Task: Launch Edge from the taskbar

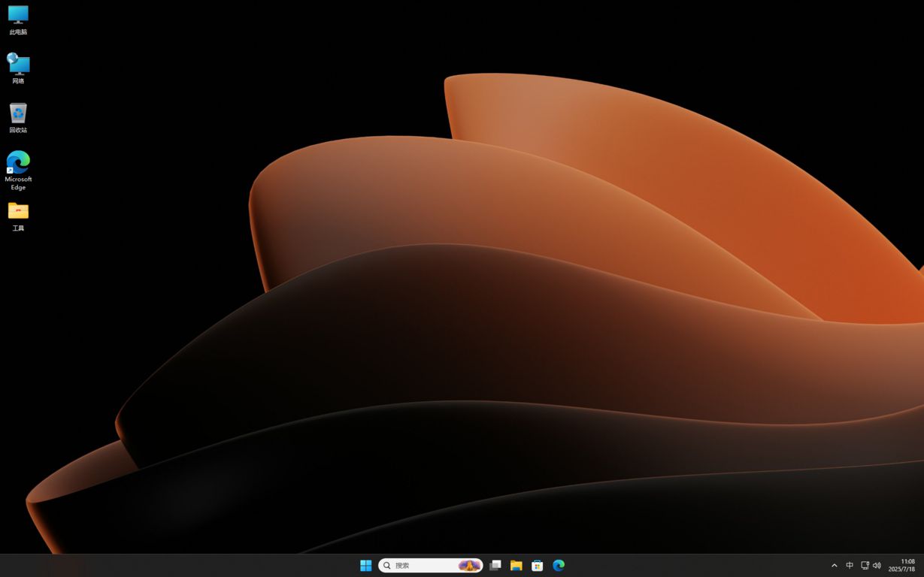Action: pyautogui.click(x=558, y=565)
